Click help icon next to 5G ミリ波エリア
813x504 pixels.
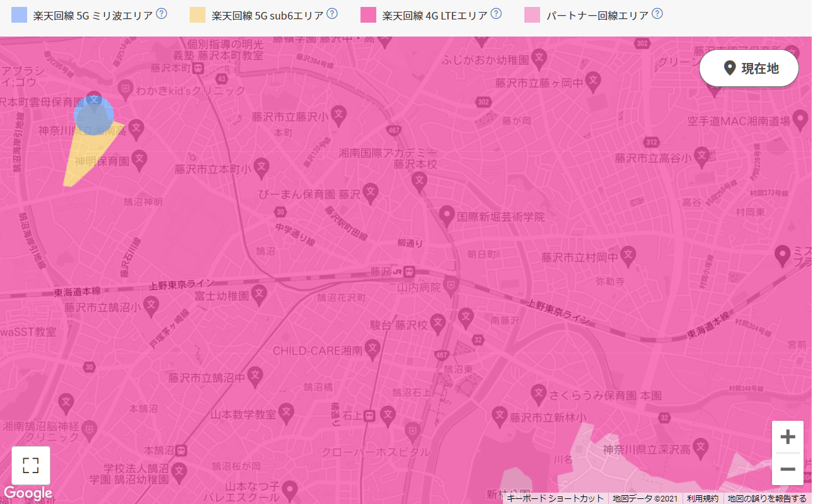(x=161, y=13)
